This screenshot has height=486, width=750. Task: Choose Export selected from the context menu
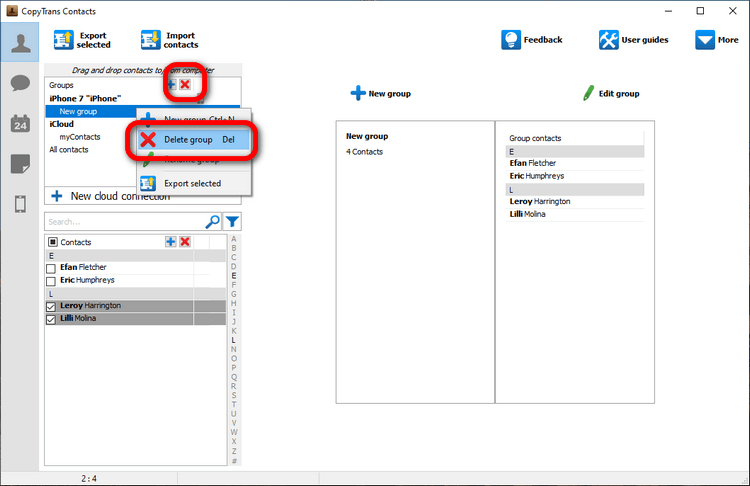(194, 184)
